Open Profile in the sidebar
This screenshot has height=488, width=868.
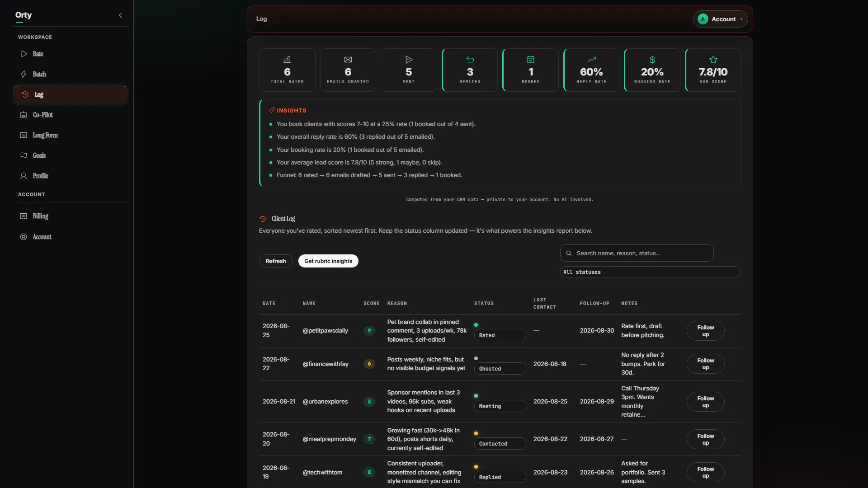(x=71, y=176)
